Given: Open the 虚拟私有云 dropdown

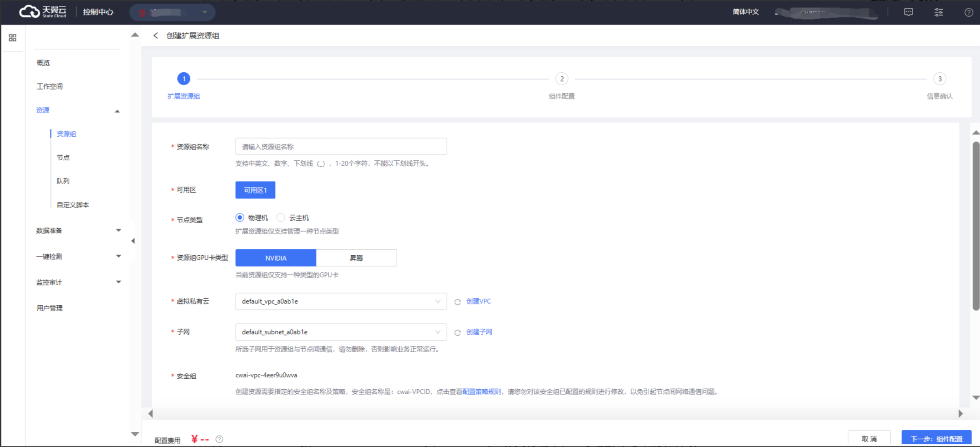Looking at the screenshot, I should (340, 301).
